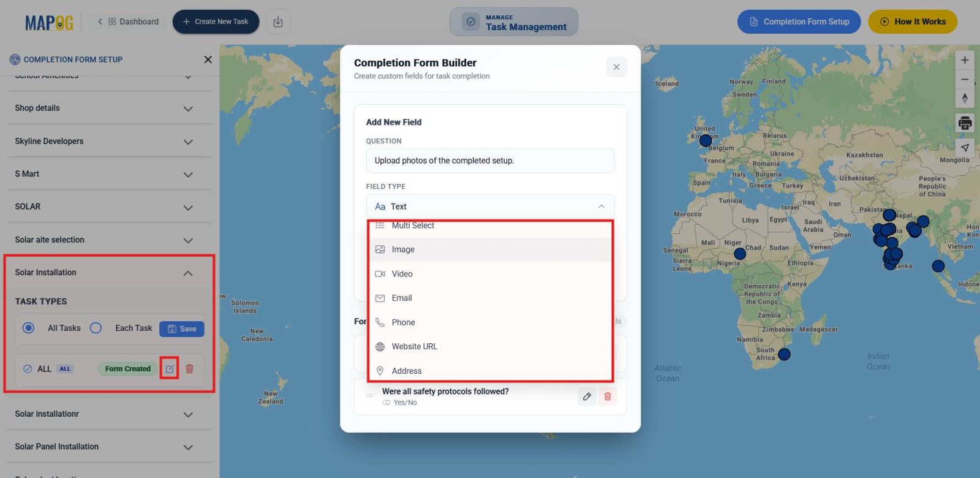The height and width of the screenshot is (478, 980).
Task: Choose Multi Select field type
Action: click(490, 226)
